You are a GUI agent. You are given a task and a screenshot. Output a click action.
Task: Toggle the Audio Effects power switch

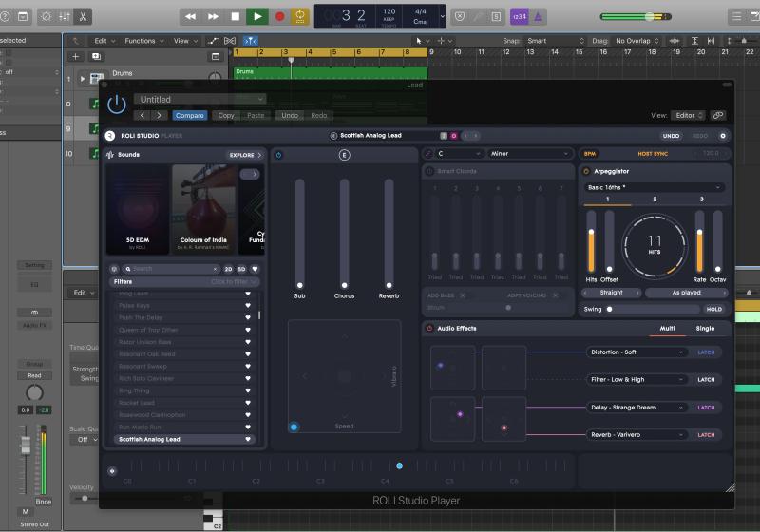[429, 329]
